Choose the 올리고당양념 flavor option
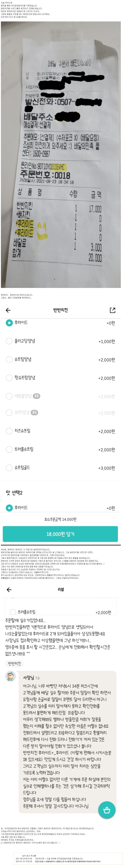Screen dimensions: 134x868 pos(60,341)
